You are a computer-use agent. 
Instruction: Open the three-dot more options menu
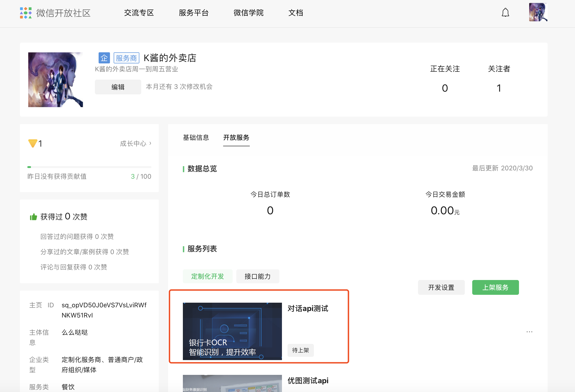tap(529, 332)
